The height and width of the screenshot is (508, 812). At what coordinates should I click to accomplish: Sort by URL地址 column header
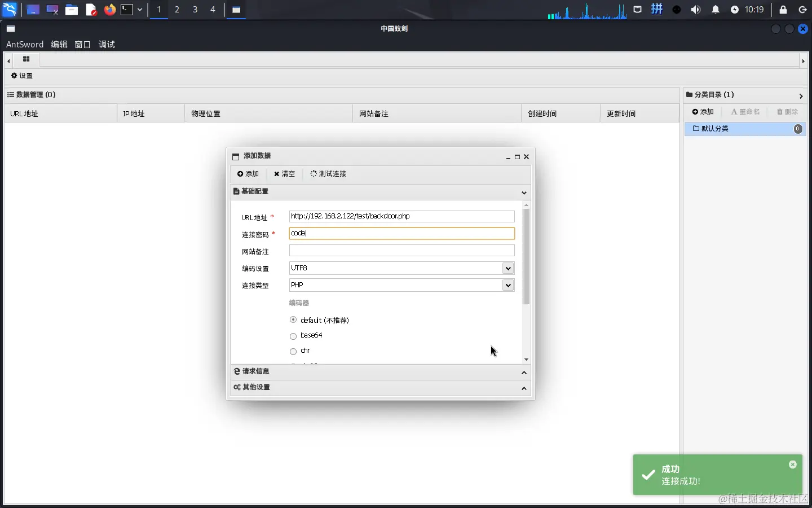[x=61, y=113]
